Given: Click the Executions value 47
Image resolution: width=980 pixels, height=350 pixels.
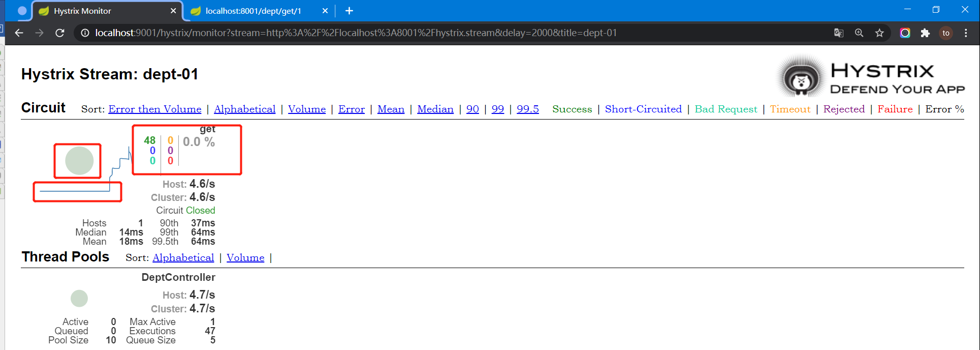Looking at the screenshot, I should 210,331.
